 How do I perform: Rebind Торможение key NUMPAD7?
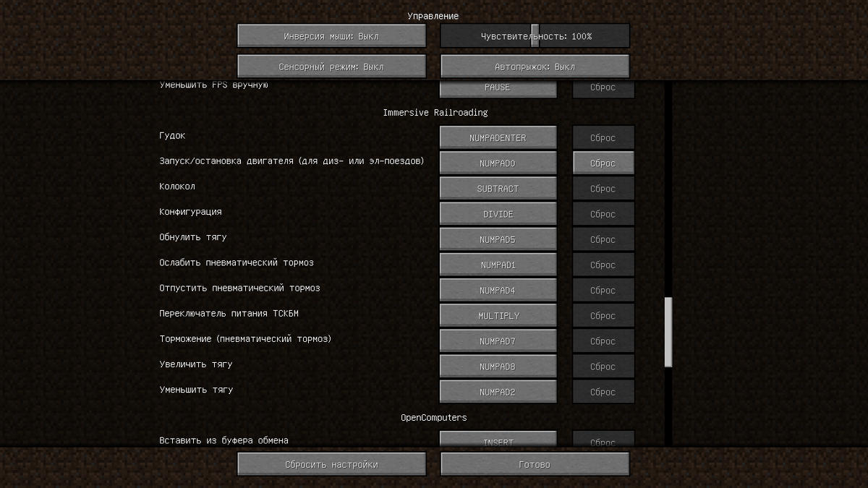coord(498,341)
